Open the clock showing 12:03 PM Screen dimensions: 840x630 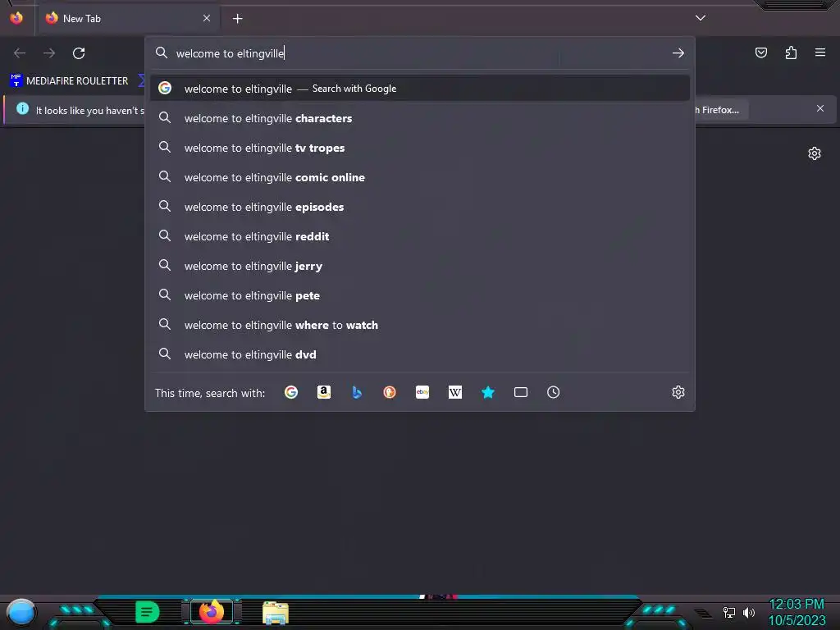(797, 605)
